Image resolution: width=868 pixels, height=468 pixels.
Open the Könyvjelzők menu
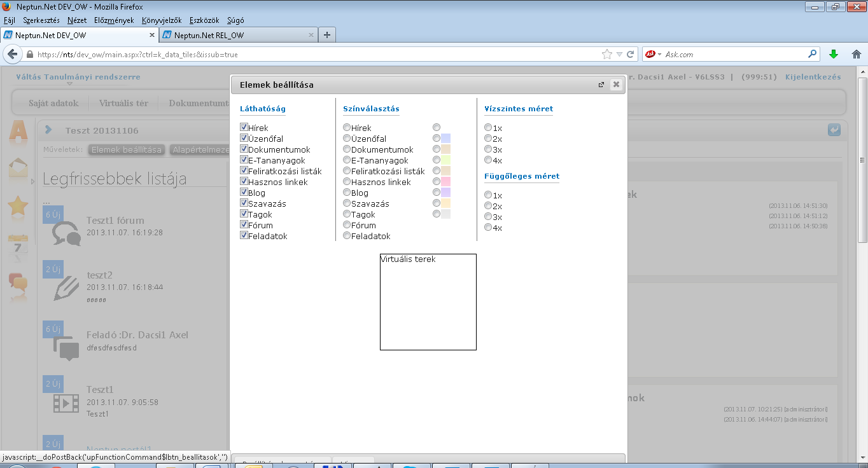click(x=162, y=20)
